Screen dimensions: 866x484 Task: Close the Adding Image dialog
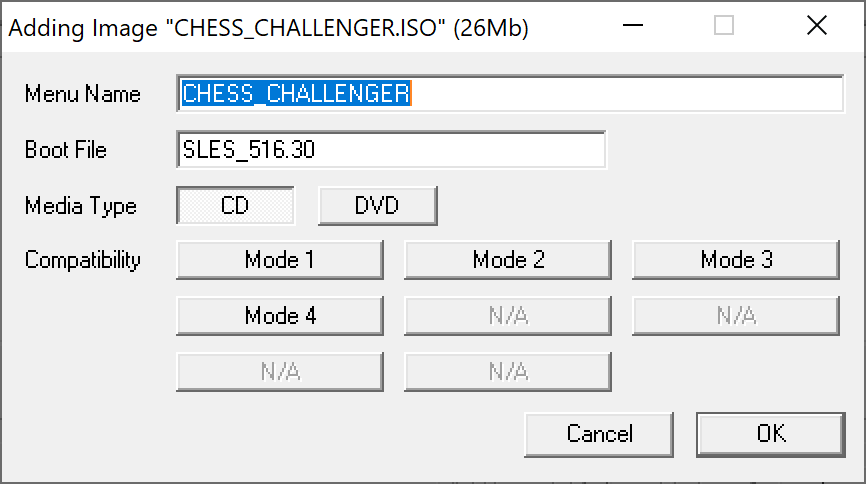(x=816, y=27)
